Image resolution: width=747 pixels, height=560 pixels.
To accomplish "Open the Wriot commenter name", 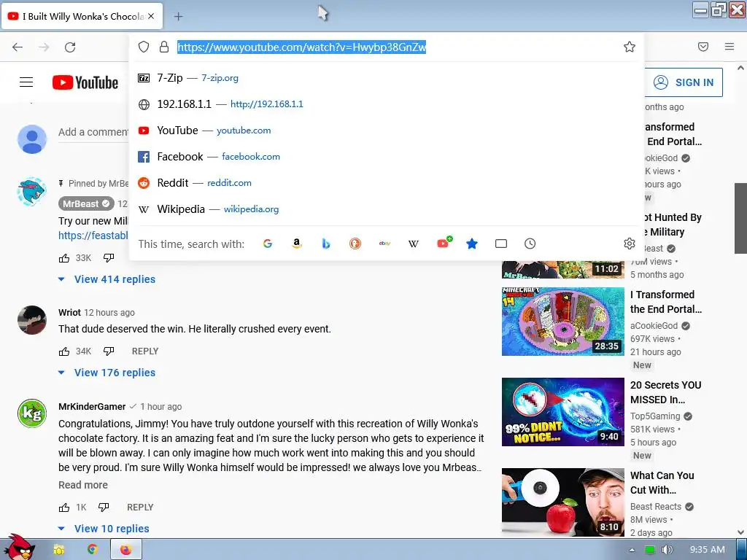I will [69, 312].
